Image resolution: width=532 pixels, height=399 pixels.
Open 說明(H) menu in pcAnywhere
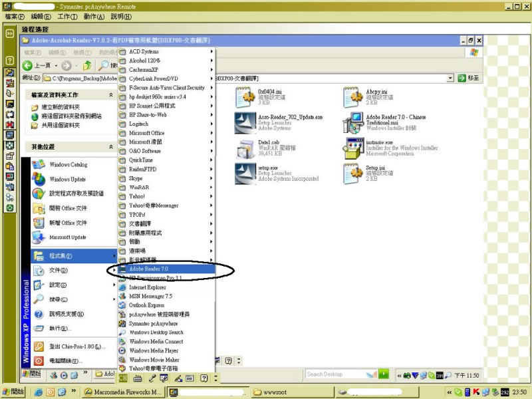tap(121, 17)
